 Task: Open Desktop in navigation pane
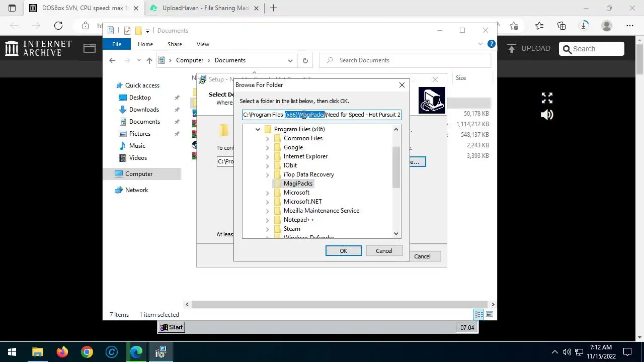click(139, 98)
